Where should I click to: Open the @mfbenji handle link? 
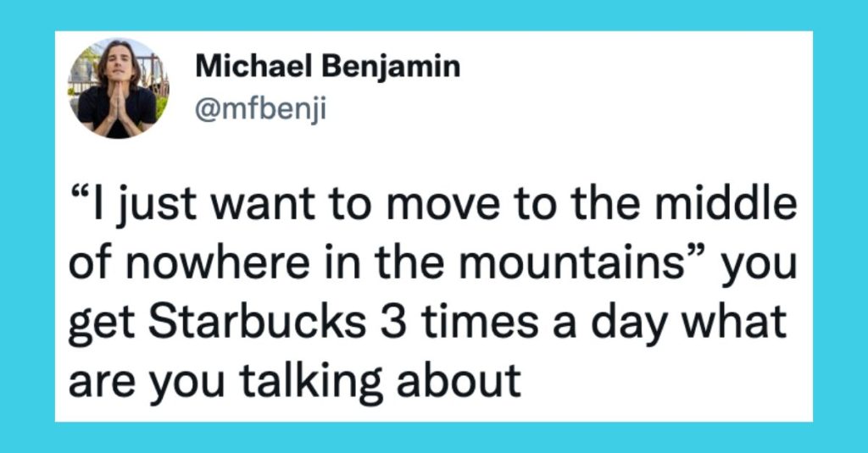click(261, 110)
